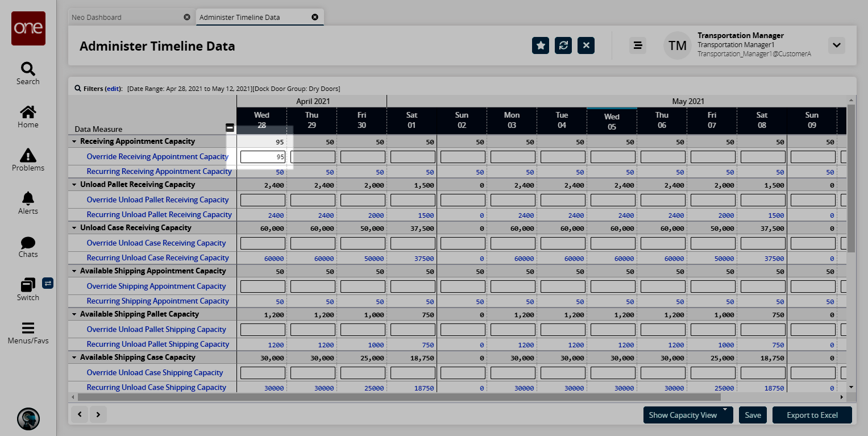Collapse Receiving Appointment Capacity group
The image size is (868, 436).
pyautogui.click(x=74, y=142)
